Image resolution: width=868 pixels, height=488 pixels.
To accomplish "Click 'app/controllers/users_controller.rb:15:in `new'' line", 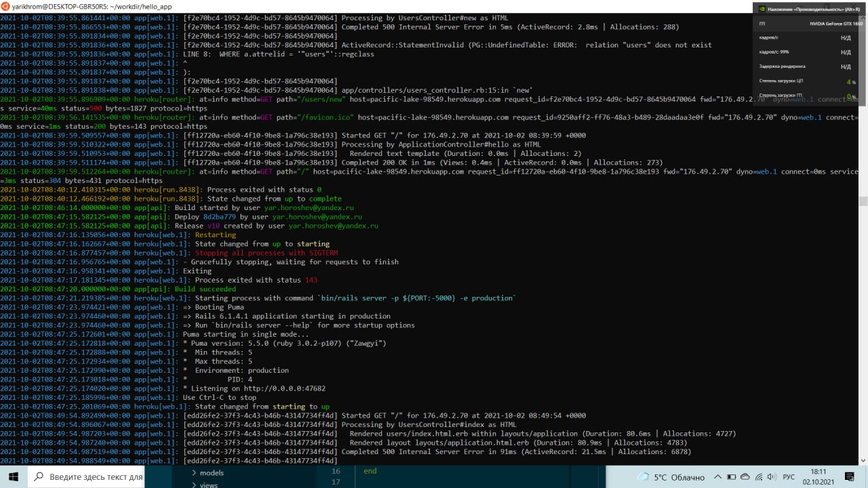I will (x=437, y=90).
